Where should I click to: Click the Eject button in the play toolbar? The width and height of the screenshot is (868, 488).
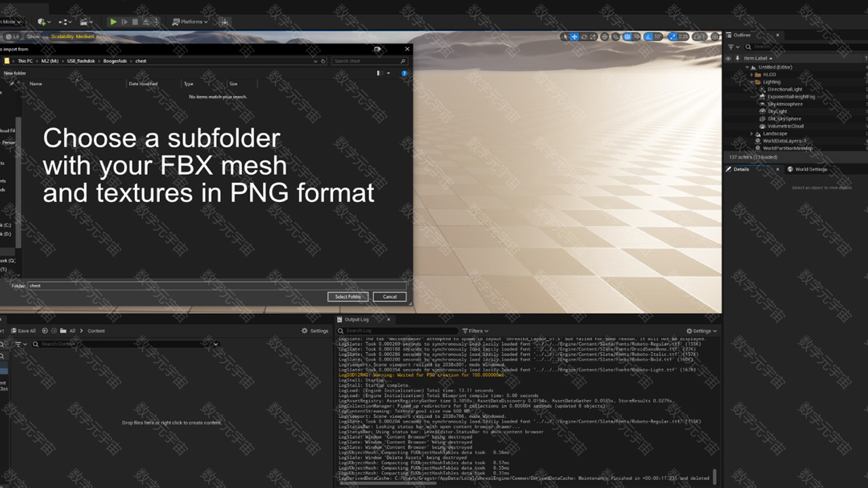point(146,22)
